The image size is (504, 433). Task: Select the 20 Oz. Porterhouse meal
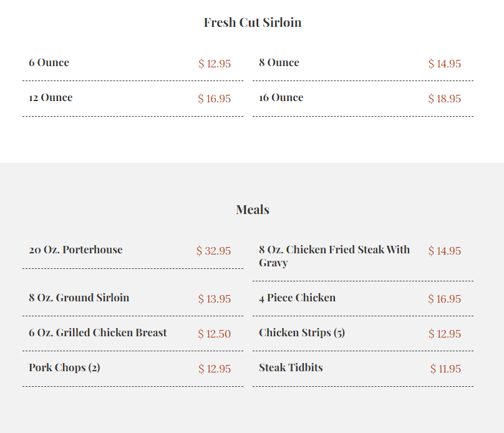tap(76, 250)
